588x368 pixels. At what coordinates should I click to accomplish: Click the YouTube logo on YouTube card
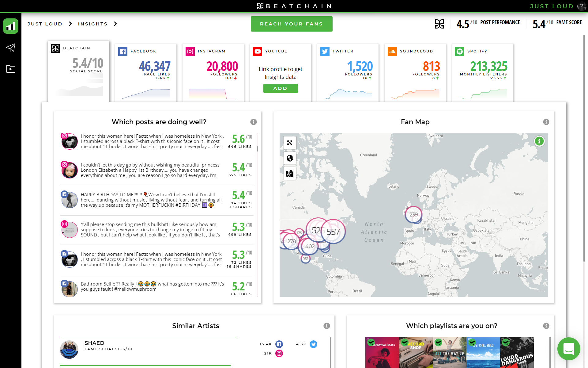258,52
